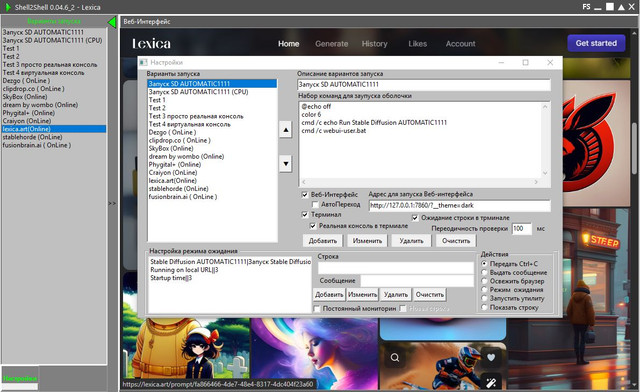Select lexica.art(Online) in left sidebar list
This screenshot has width=640, height=392.
[x=54, y=129]
